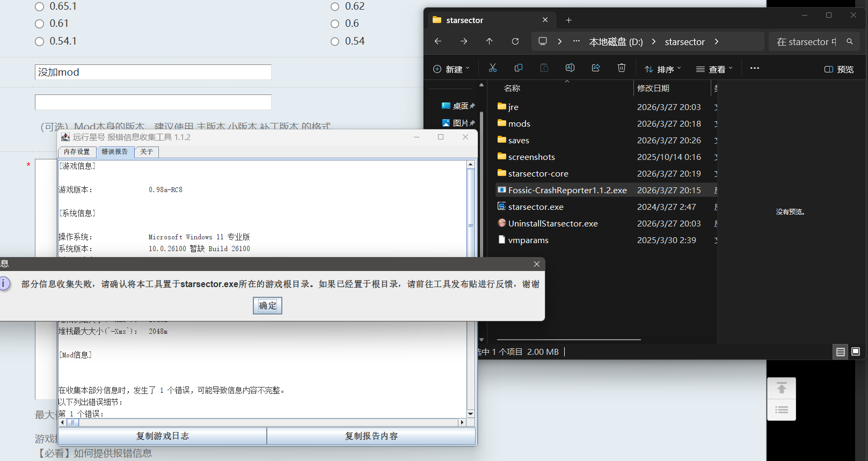Toggle the 预览 preview pane button

(839, 69)
